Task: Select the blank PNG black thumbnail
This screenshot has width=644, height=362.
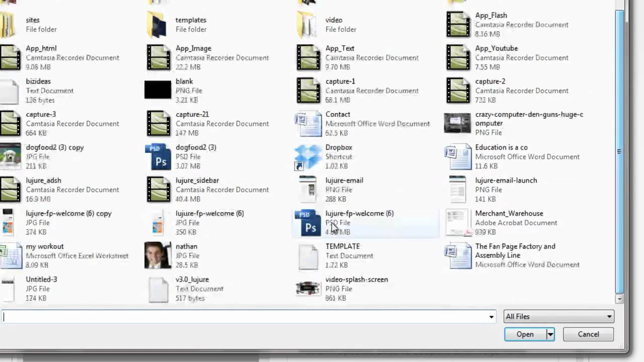Action: coord(158,90)
